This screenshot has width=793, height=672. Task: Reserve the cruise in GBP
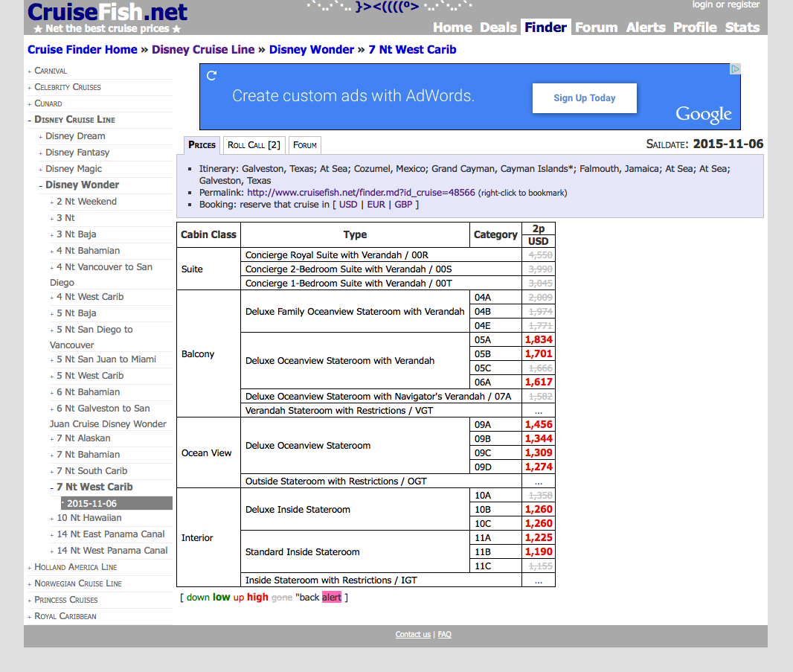coord(403,205)
